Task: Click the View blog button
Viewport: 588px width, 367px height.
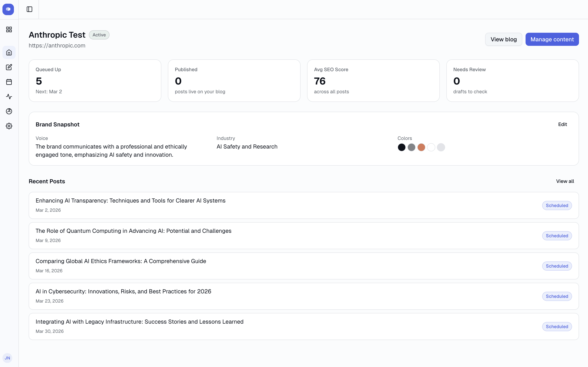Action: point(503,39)
